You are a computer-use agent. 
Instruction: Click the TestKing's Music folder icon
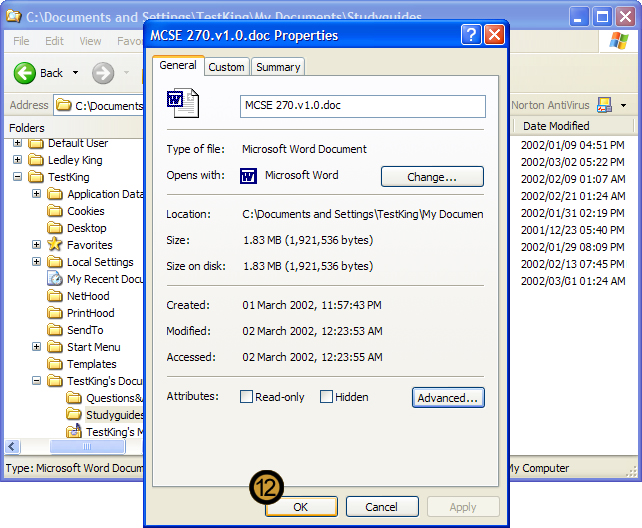coord(74,431)
